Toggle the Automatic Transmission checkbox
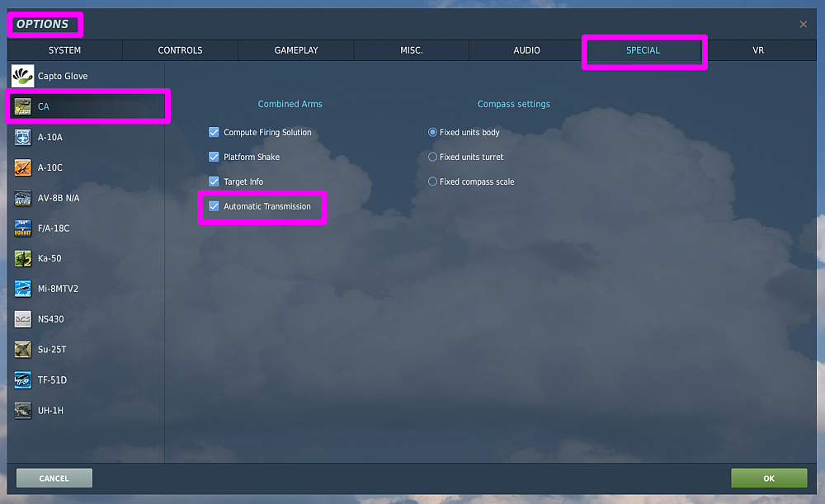825x504 pixels. coord(214,206)
